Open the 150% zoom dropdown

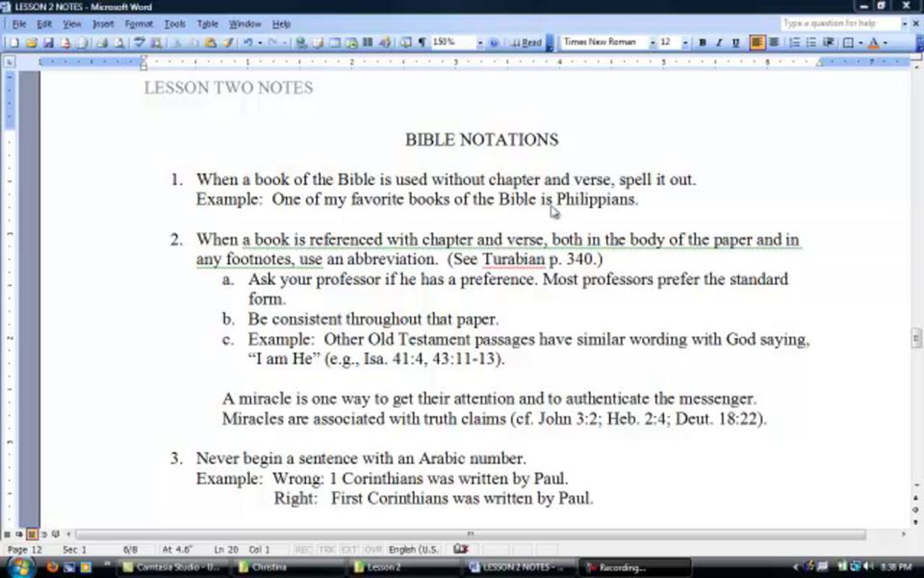(x=480, y=42)
